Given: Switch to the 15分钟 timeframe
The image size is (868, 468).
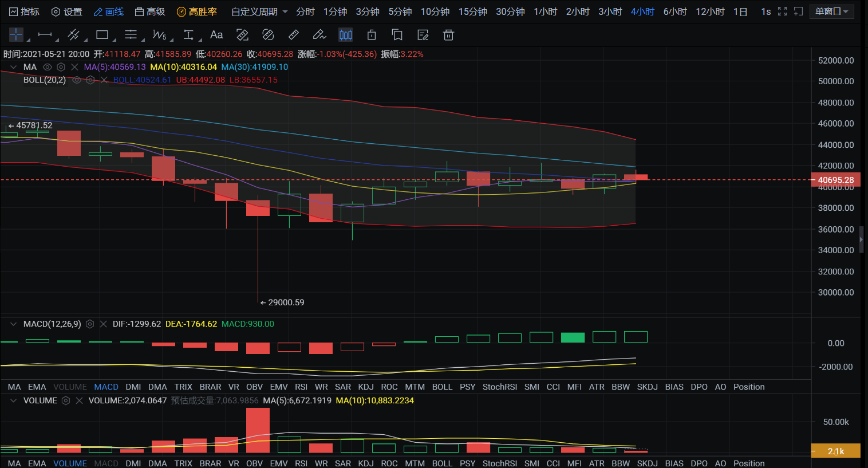Looking at the screenshot, I should pos(473,11).
